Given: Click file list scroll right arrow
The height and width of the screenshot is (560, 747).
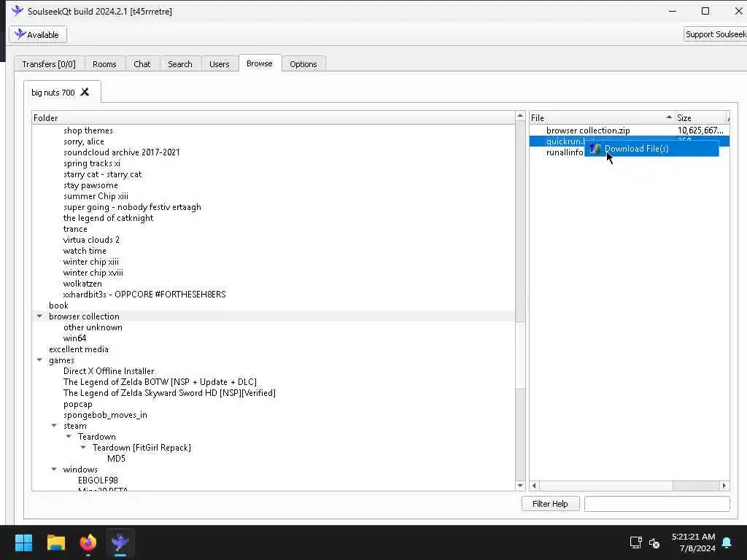Looking at the screenshot, I should click(x=724, y=486).
